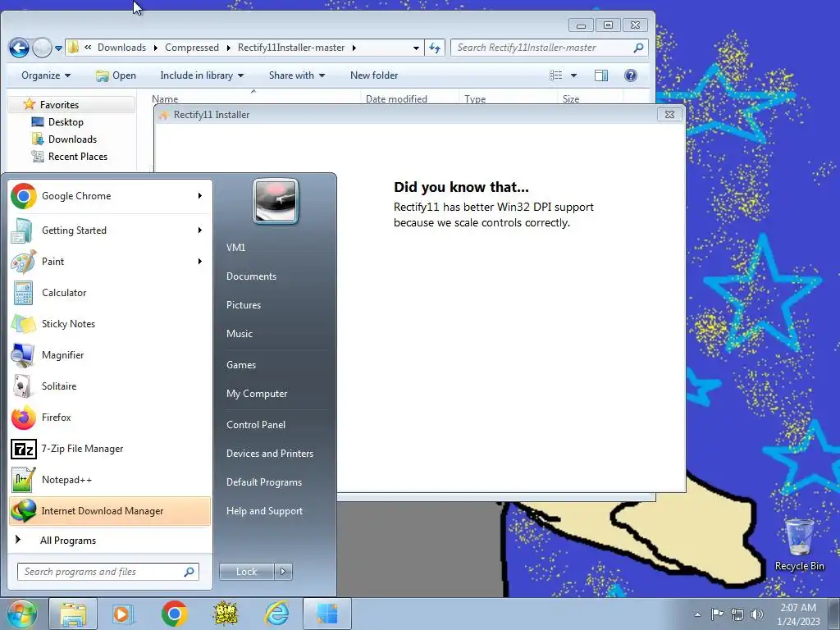
Task: Open Share with dropdown
Action: coord(297,75)
